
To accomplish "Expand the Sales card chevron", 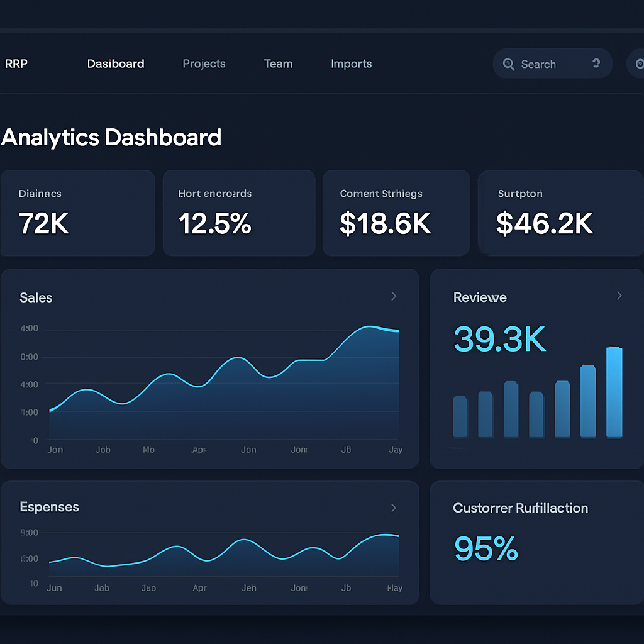I will [394, 296].
